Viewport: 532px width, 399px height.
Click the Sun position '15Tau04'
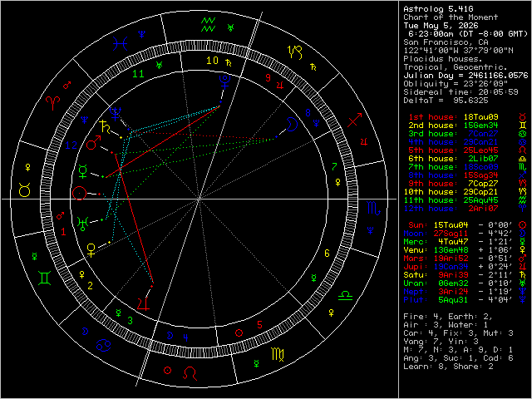pyautogui.click(x=451, y=225)
